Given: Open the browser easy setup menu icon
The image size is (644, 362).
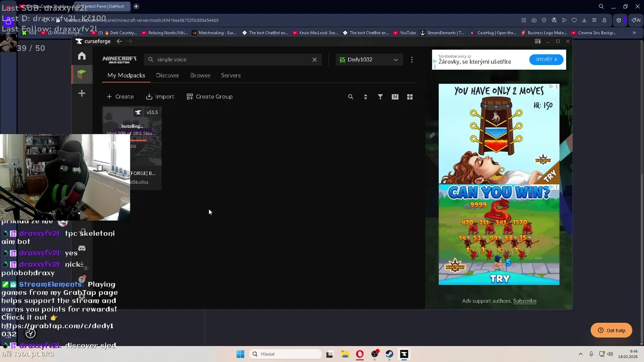Looking at the screenshot, I should [x=594, y=20].
